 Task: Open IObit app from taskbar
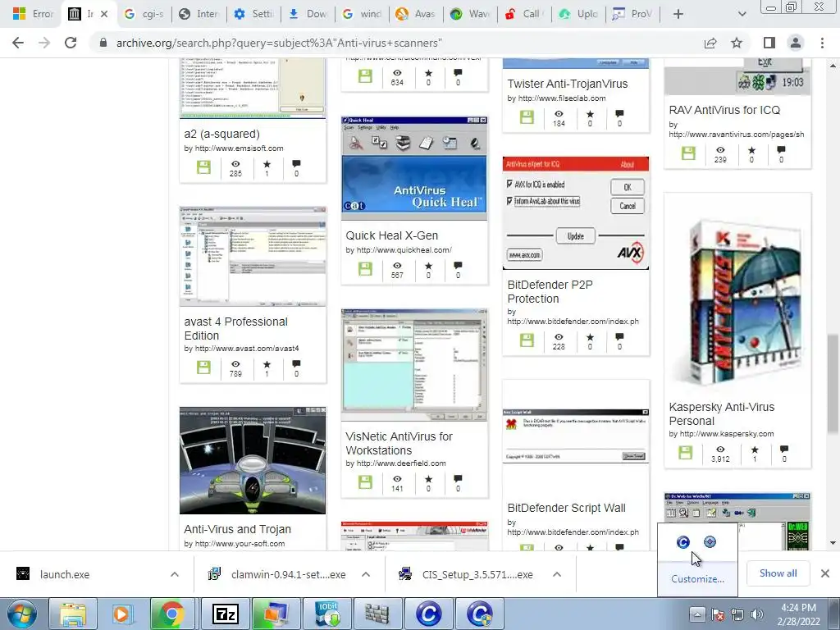tap(326, 614)
